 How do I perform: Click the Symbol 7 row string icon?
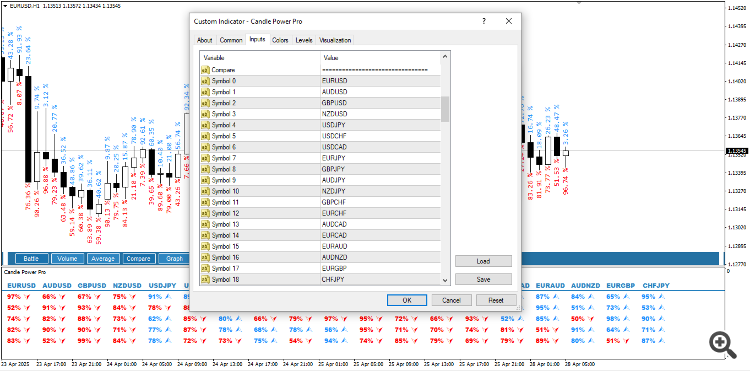coord(205,158)
